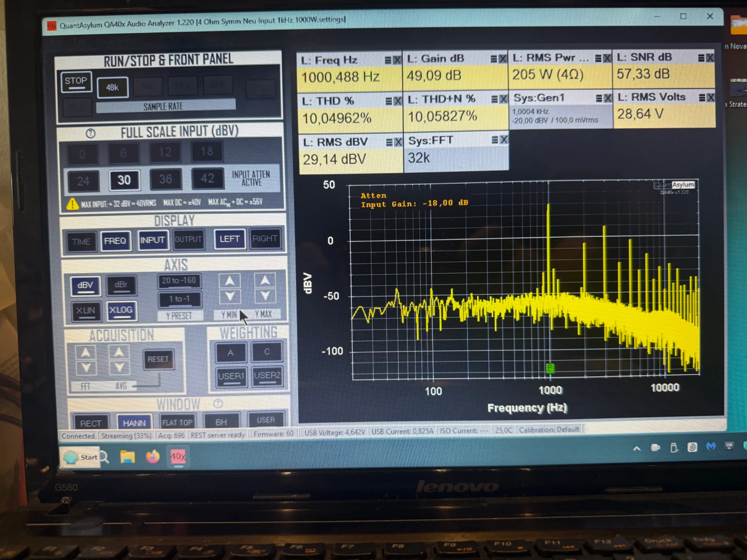Enable A weighting

tap(231, 353)
